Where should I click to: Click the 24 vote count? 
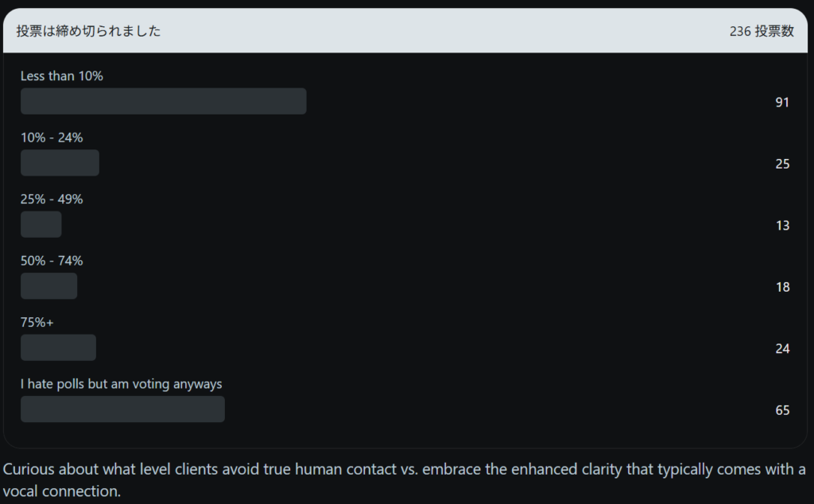pyautogui.click(x=782, y=349)
